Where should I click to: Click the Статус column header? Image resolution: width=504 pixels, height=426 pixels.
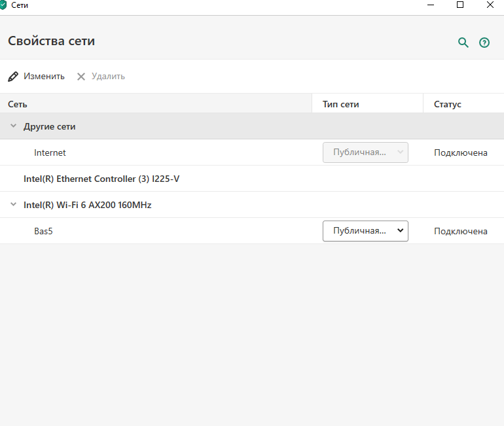(x=463, y=104)
